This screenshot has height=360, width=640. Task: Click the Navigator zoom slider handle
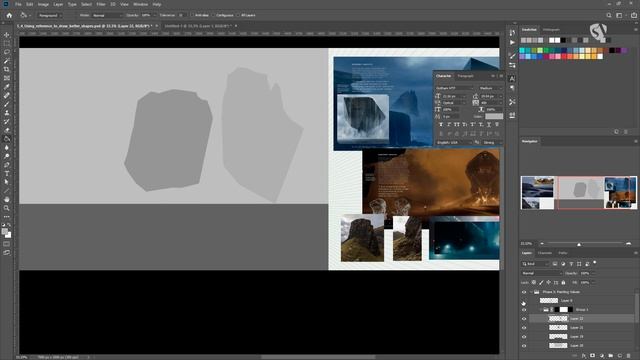(x=579, y=244)
